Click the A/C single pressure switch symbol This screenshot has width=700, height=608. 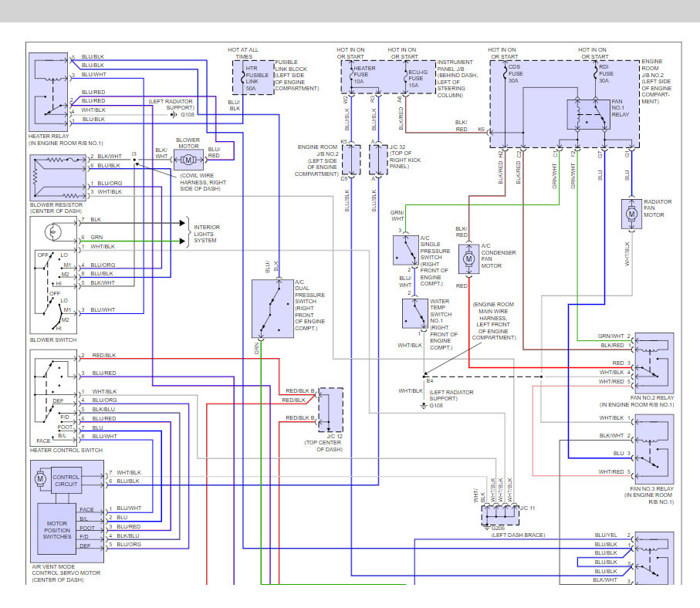pyautogui.click(x=405, y=250)
